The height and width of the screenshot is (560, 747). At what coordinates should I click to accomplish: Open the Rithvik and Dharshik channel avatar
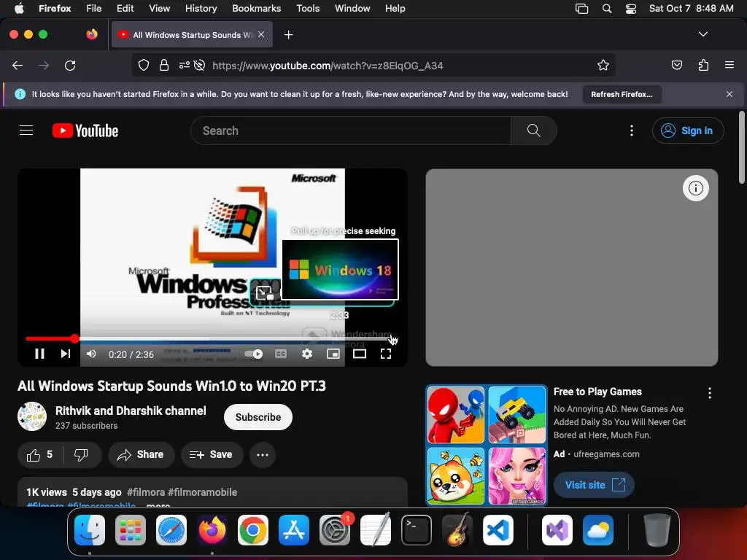click(32, 416)
